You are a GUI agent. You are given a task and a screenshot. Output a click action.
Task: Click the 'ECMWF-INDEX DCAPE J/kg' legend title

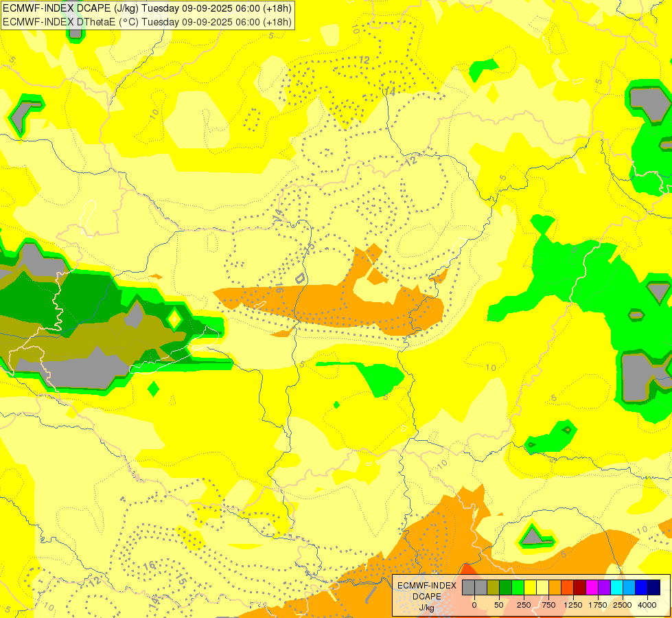point(427,597)
